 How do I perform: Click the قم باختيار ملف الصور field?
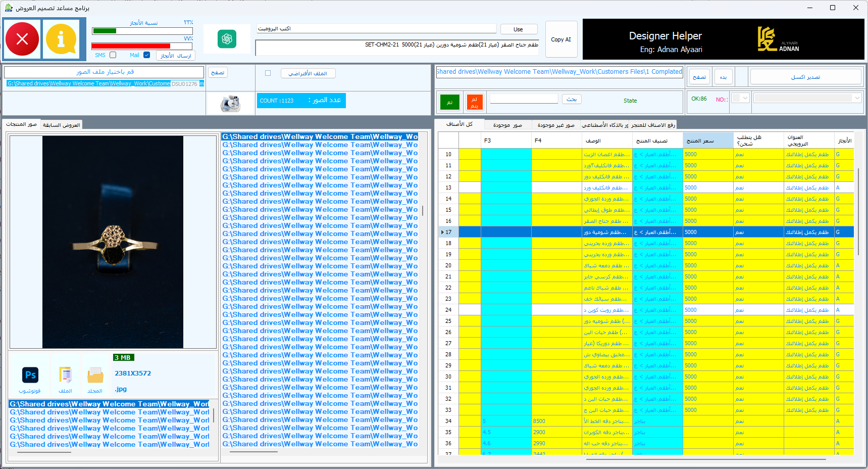(104, 72)
